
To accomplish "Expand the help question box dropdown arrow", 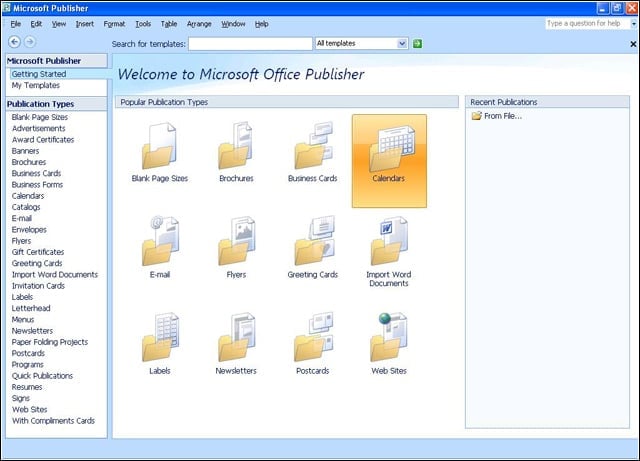I will pos(633,24).
